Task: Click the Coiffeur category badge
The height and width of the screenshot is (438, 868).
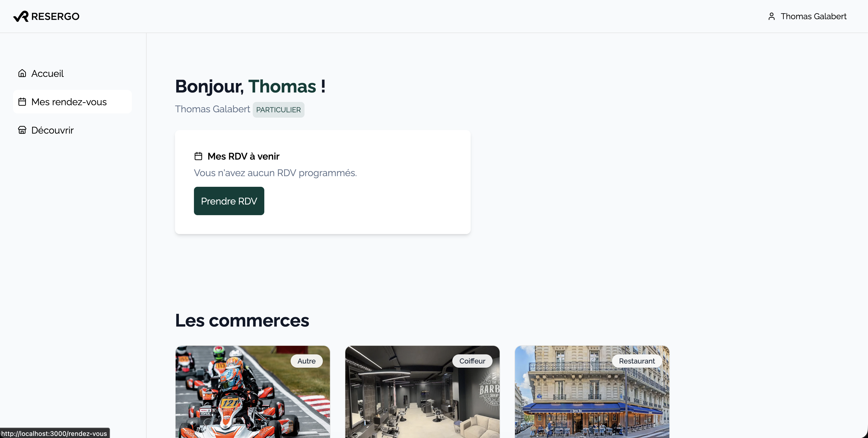Action: pyautogui.click(x=472, y=361)
